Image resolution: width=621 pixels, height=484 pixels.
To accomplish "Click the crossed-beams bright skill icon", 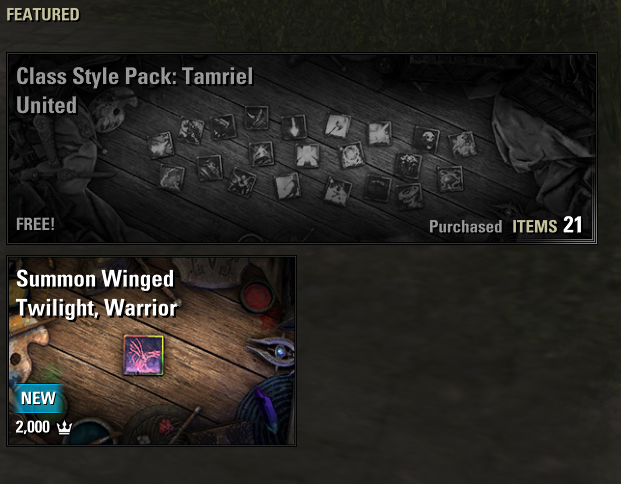I will pyautogui.click(x=307, y=156).
